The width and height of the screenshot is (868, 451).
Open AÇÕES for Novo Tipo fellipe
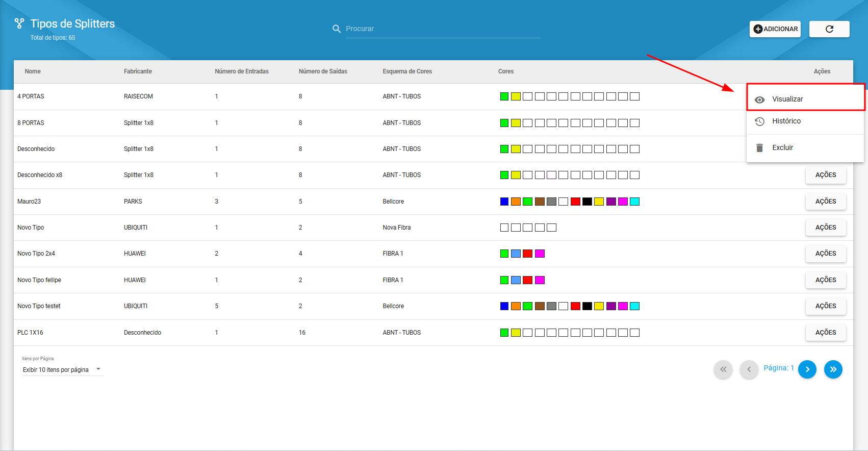coord(826,280)
